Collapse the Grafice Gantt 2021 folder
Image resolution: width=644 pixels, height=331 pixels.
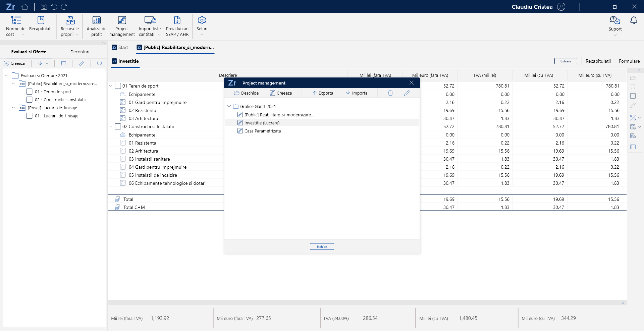(x=229, y=106)
